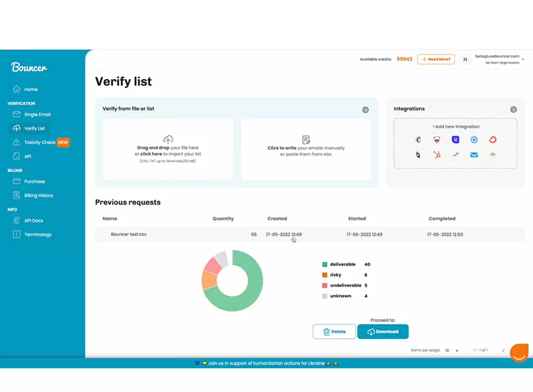Click the Previous requests heading

pyautogui.click(x=128, y=202)
